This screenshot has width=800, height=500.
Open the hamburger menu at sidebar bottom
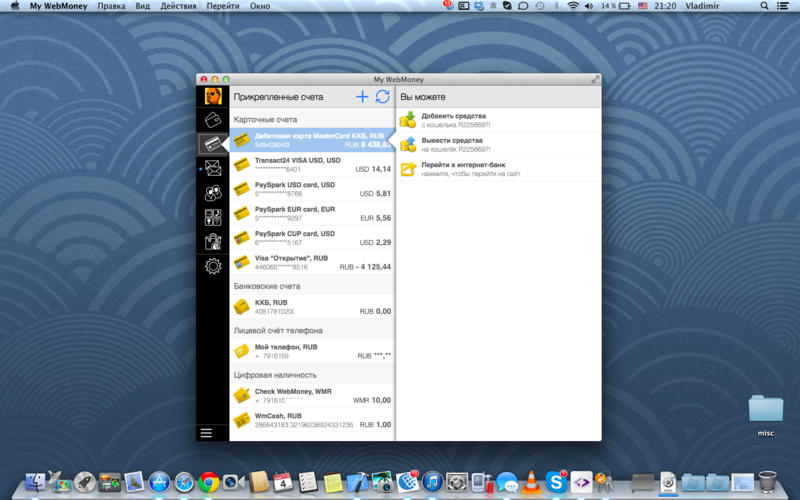coord(206,432)
